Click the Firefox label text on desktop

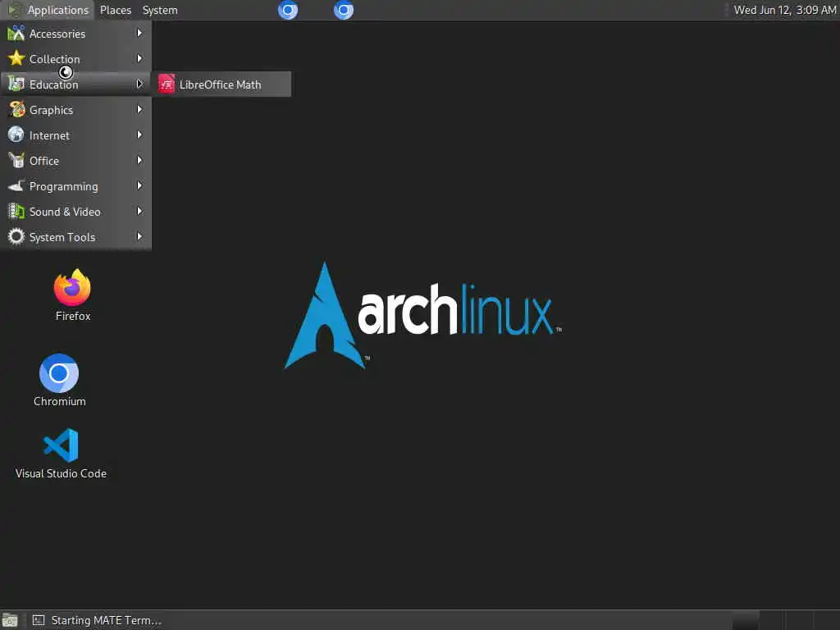(x=73, y=316)
